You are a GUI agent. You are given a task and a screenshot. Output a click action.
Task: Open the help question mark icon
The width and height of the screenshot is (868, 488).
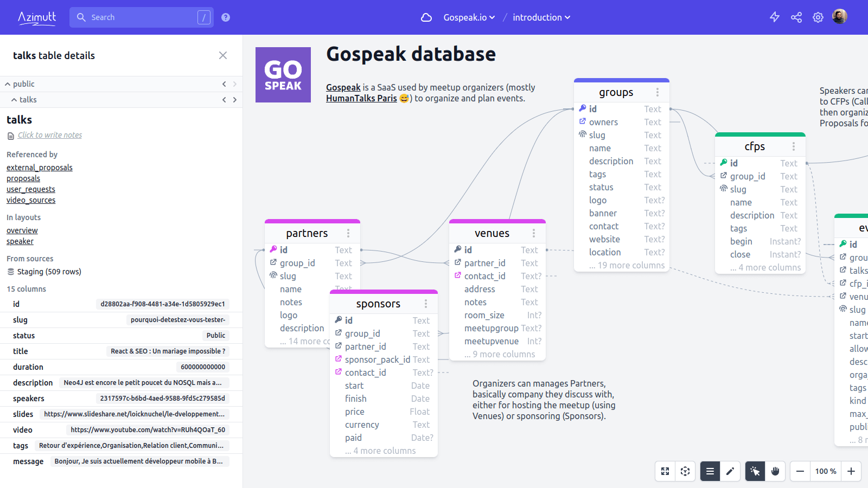pyautogui.click(x=225, y=17)
